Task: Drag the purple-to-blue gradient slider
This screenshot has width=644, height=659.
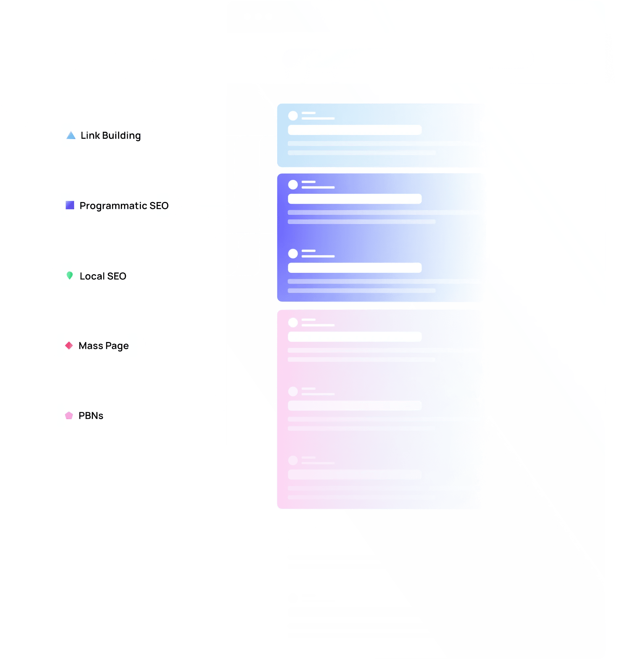Action: click(360, 201)
